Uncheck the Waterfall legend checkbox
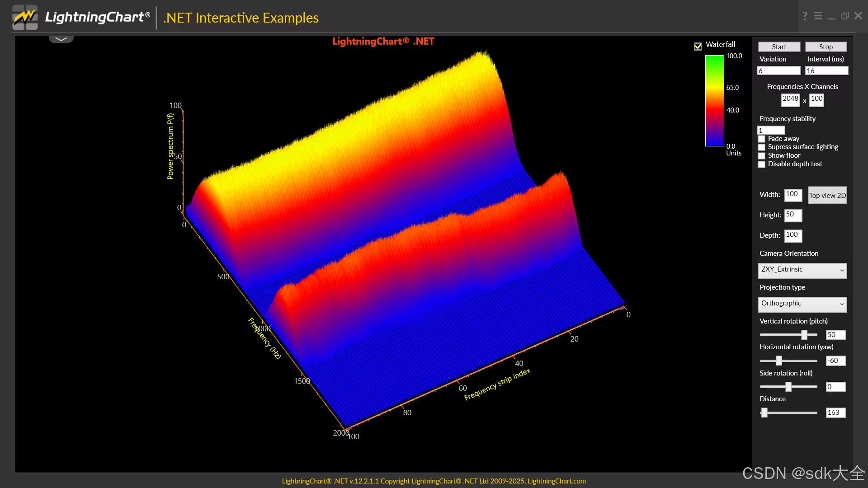The height and width of the screenshot is (488, 868). tap(698, 46)
